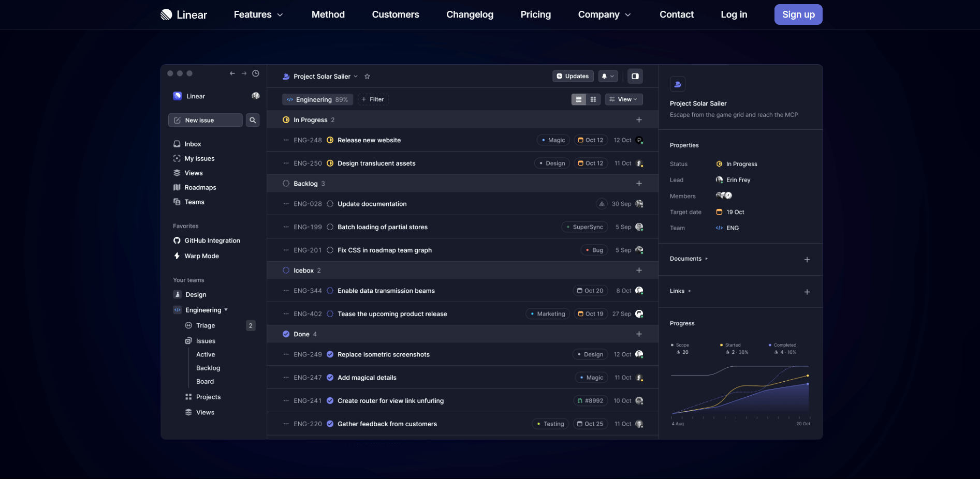The image size is (980, 479).
Task: Open the notification bell menu
Action: tap(608, 77)
